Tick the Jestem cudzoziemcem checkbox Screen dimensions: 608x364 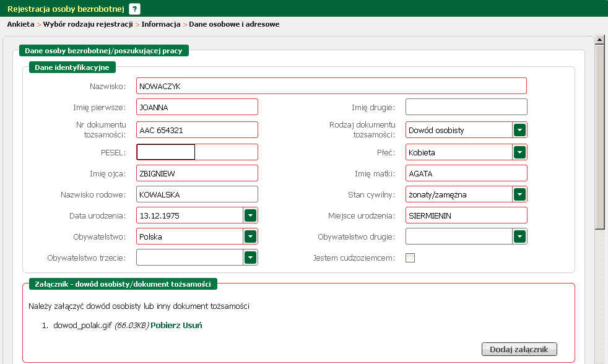click(410, 258)
